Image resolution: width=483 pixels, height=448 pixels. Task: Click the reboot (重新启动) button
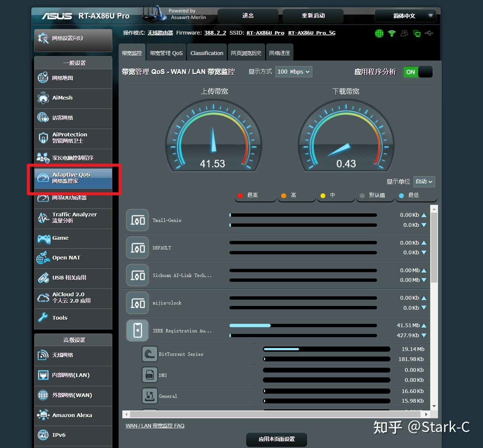(313, 16)
